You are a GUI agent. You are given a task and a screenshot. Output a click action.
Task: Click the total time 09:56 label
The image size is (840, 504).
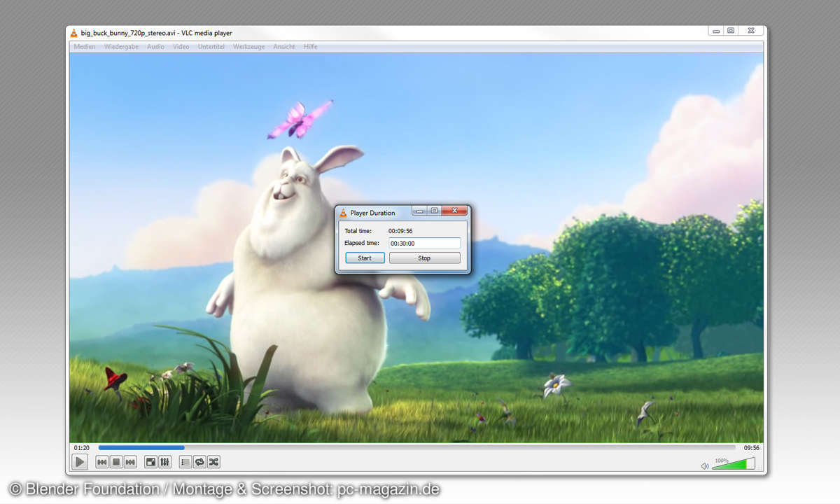tap(751, 447)
